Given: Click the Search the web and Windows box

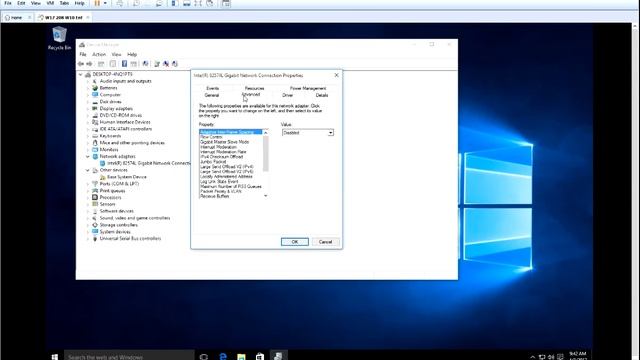Looking at the screenshot, I should [129, 356].
